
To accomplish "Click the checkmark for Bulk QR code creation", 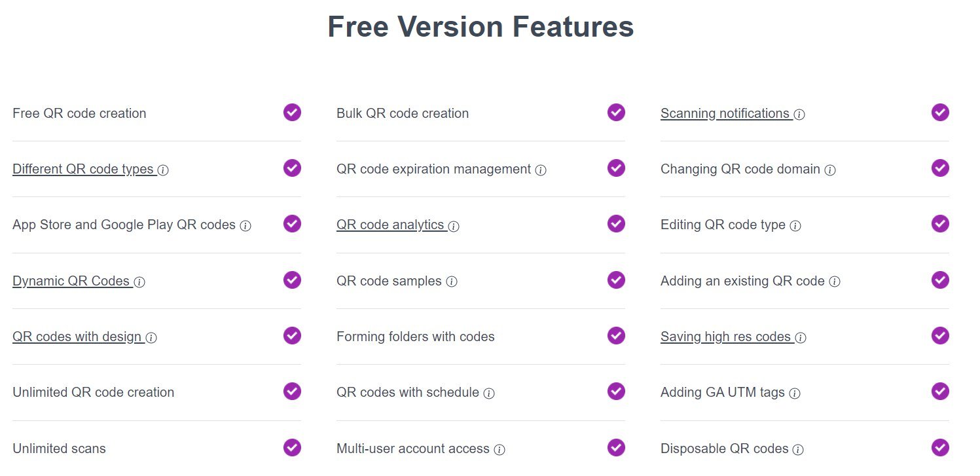I will tap(616, 112).
